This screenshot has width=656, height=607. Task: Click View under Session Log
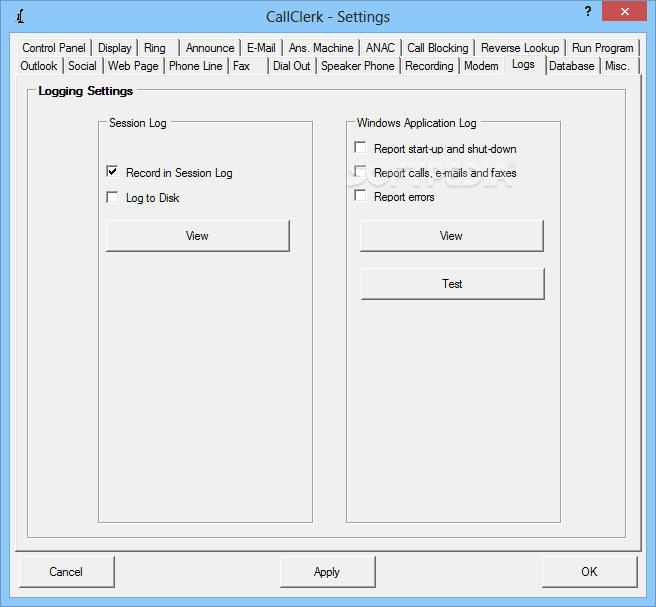[197, 236]
